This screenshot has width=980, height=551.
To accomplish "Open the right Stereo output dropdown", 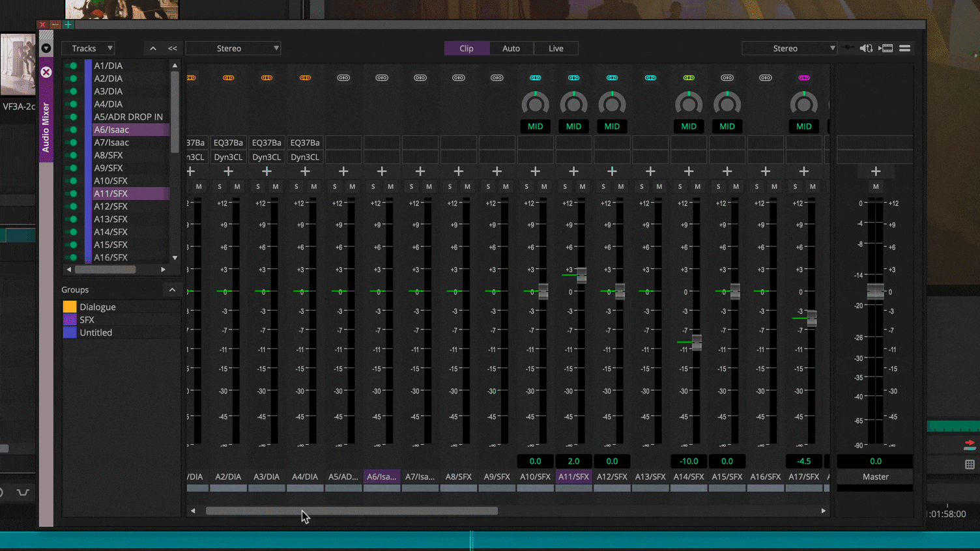I will click(789, 48).
